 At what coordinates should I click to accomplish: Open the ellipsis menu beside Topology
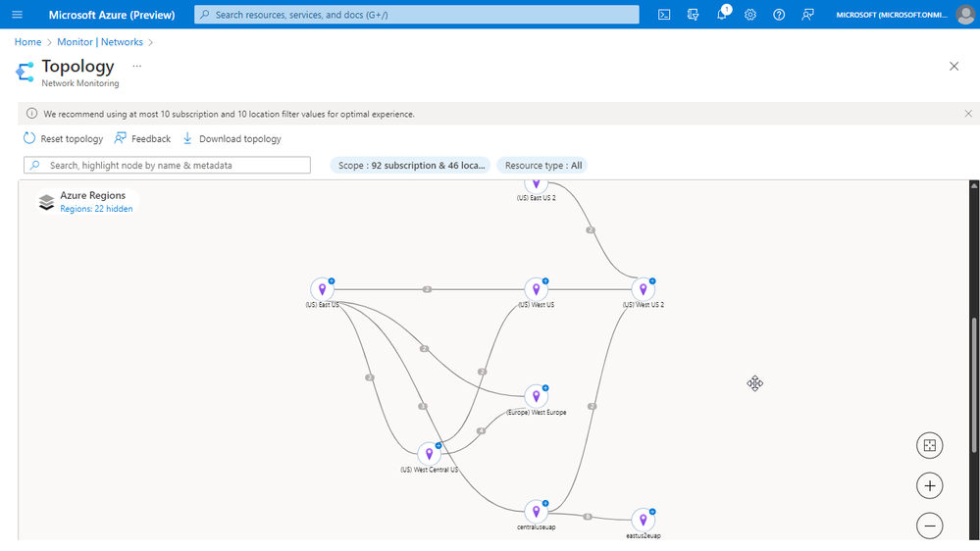coord(137,66)
